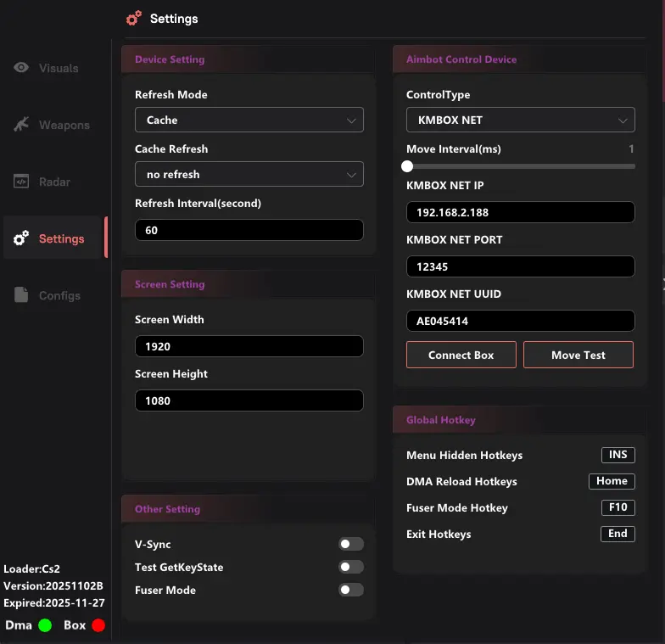
Task: Click the red Box status indicator
Action: tap(98, 625)
